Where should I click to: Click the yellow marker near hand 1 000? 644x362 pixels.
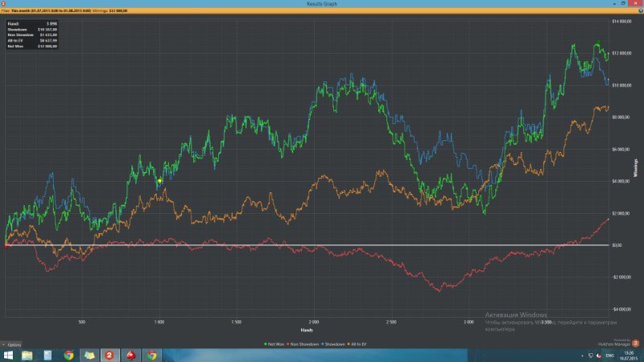[x=159, y=181]
